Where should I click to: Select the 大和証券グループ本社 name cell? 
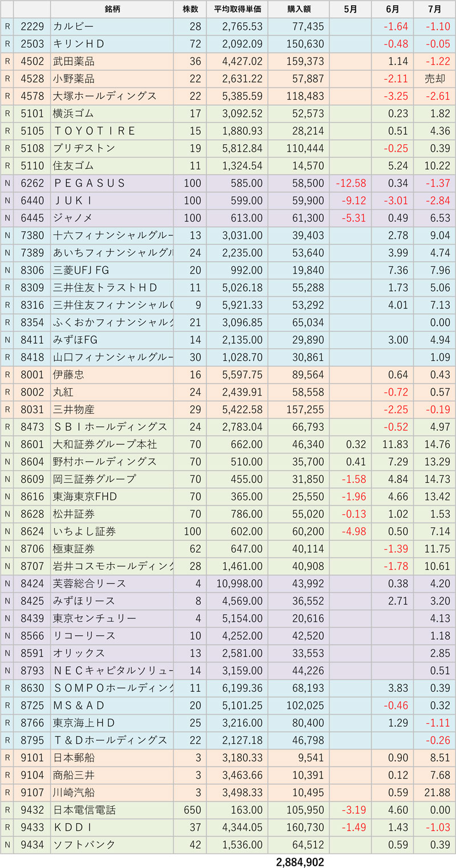click(112, 445)
